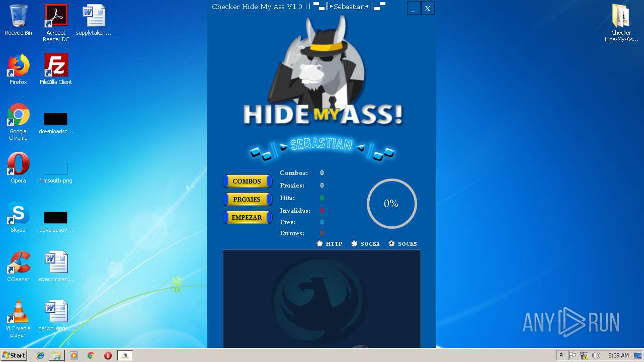This screenshot has height=362, width=644.
Task: Select the VLC media player icon
Action: (18, 319)
